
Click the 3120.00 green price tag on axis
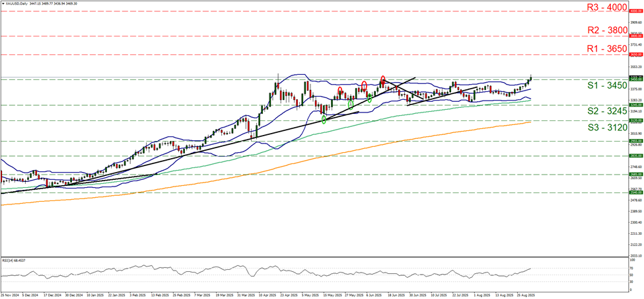tap(635, 121)
